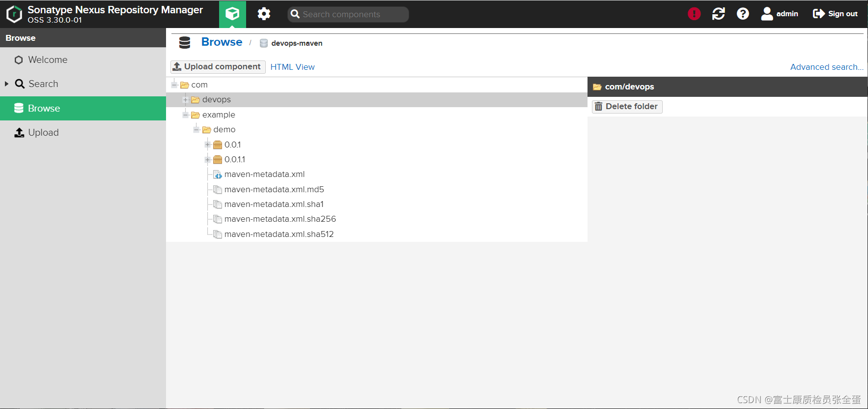Expand the devops folder node

click(185, 100)
